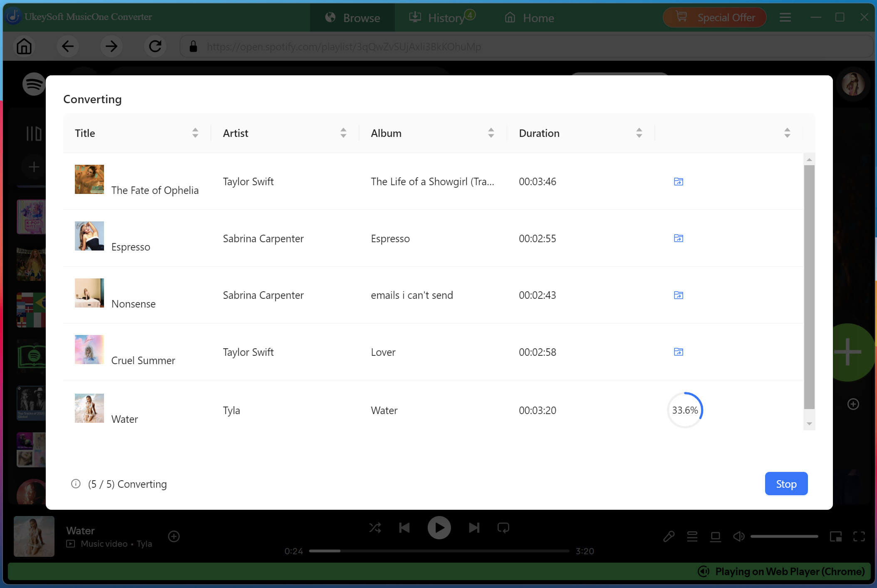Sort the list by Title
Screen dimensions: 877x588
coord(195,133)
